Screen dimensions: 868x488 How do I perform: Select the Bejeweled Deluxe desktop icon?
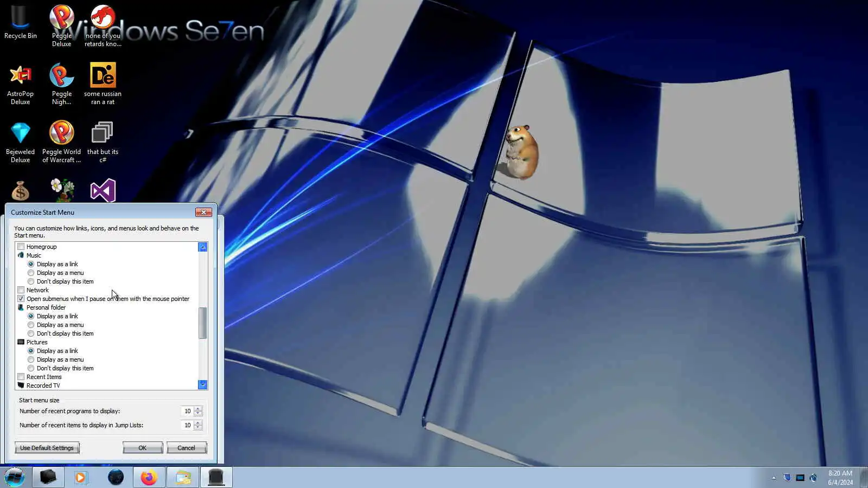pos(20,142)
